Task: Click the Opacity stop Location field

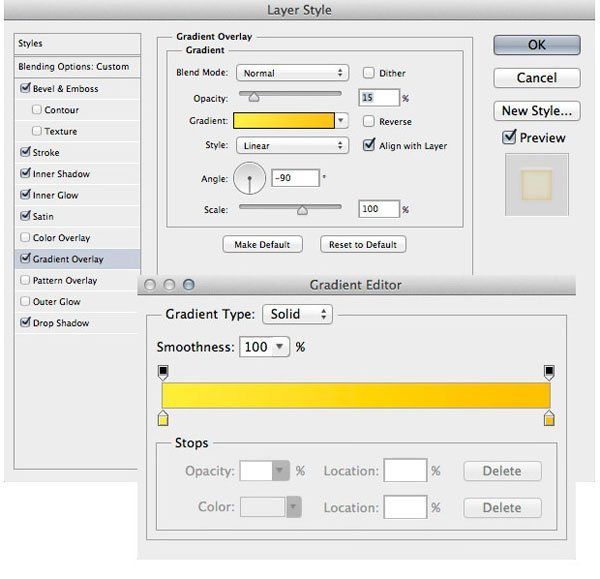Action: (x=405, y=470)
